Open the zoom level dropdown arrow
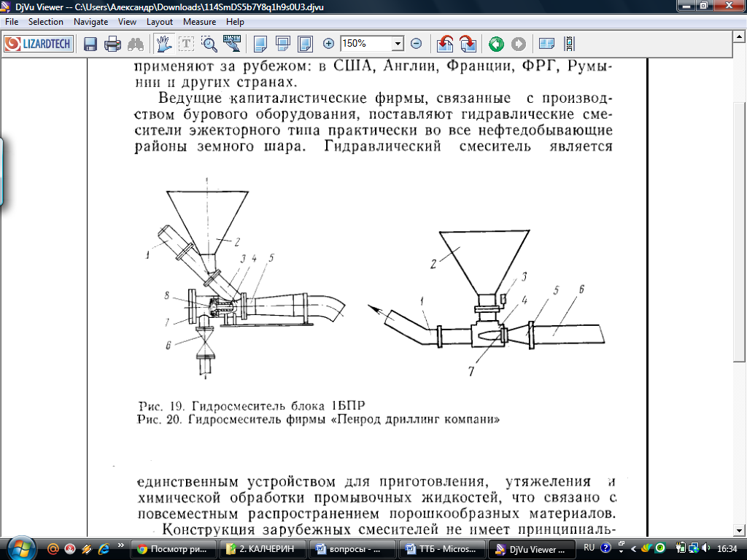Viewport: 747px width, 560px height. coord(398,44)
